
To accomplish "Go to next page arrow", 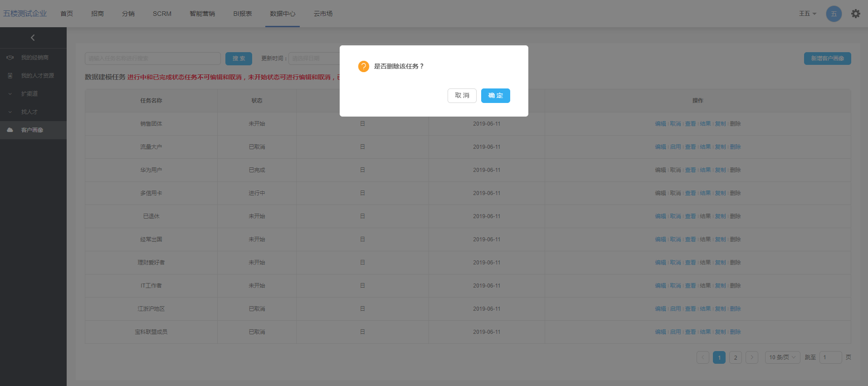I will pos(751,357).
